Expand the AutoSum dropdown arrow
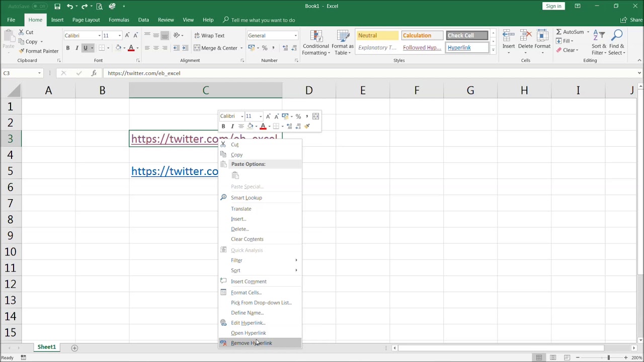Viewport: 644px width, 362px height. [588, 32]
